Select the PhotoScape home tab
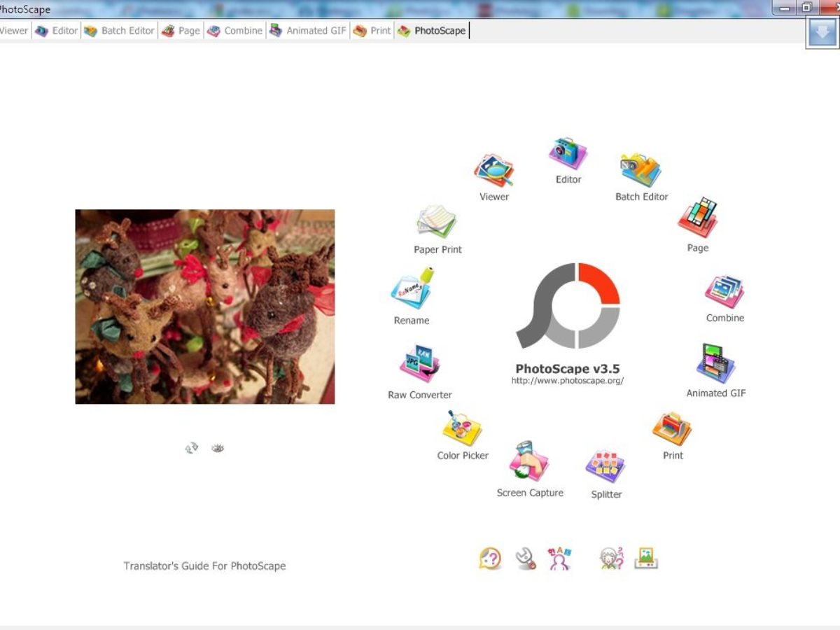840x630 pixels. (432, 31)
